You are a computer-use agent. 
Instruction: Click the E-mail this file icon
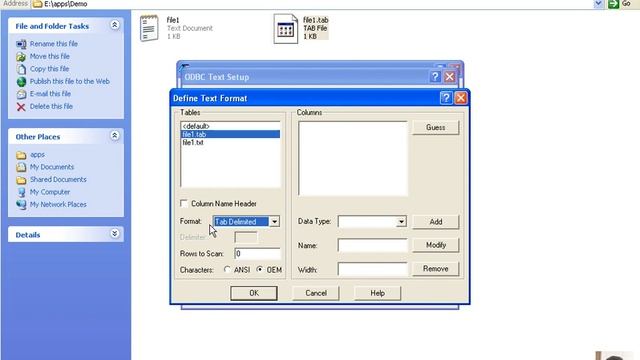point(21,94)
